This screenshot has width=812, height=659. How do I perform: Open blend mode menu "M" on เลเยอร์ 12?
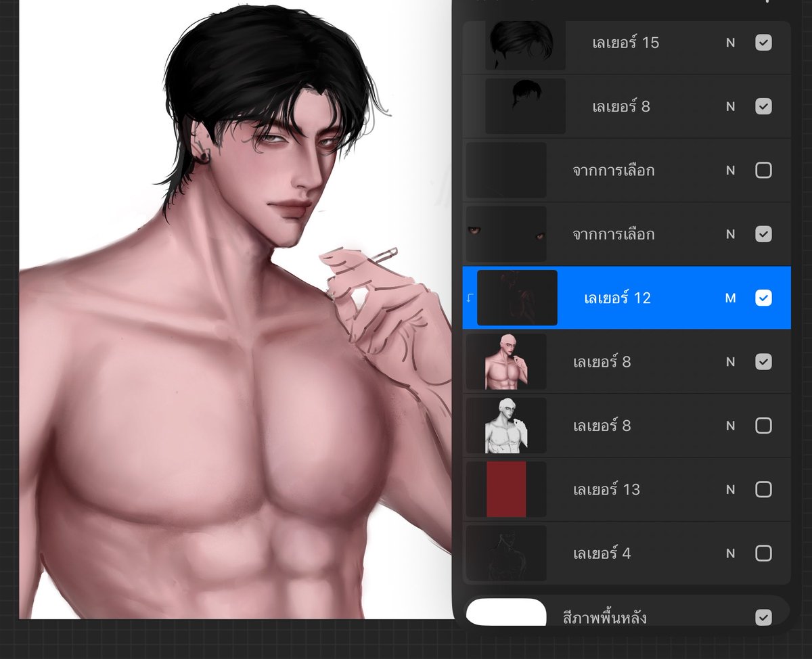tap(730, 298)
